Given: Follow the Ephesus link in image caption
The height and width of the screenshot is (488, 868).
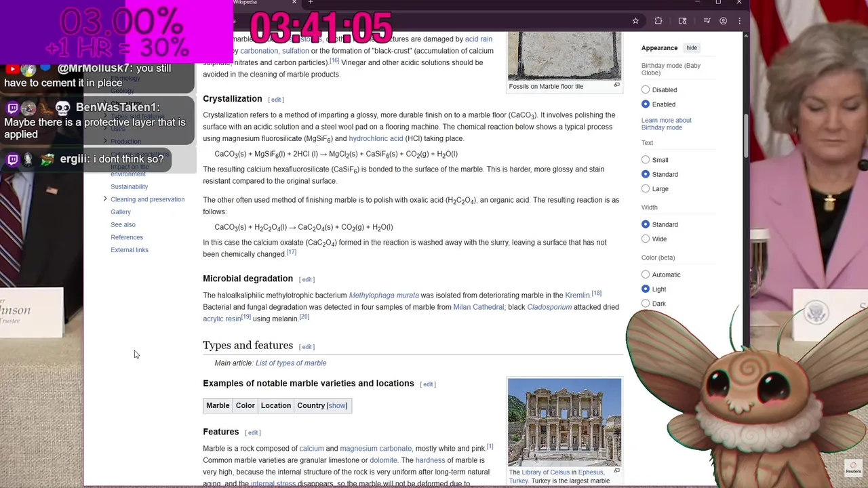Looking at the screenshot, I should 591,472.
